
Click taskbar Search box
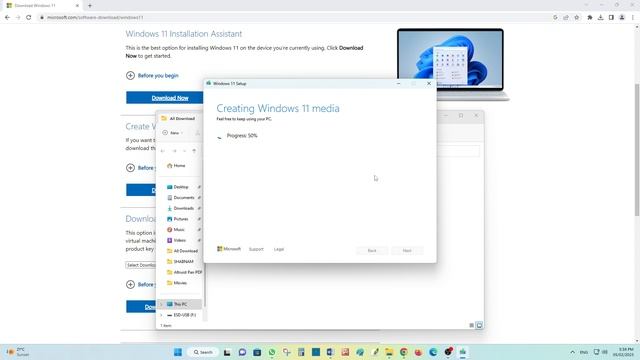pos(203,352)
